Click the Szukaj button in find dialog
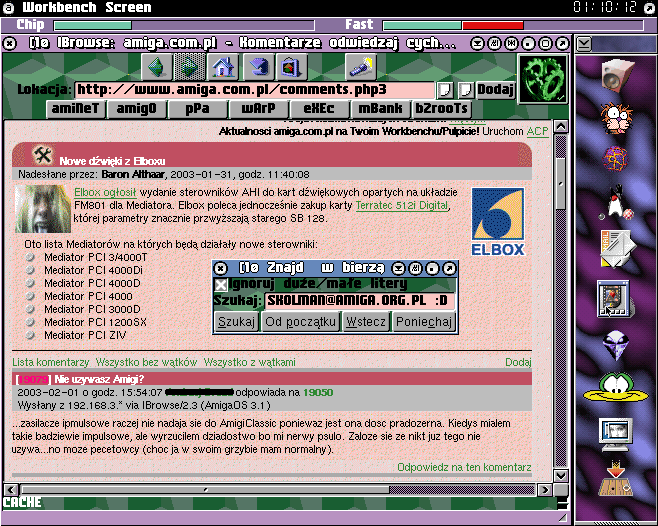The width and height of the screenshot is (658, 526). 236,322
